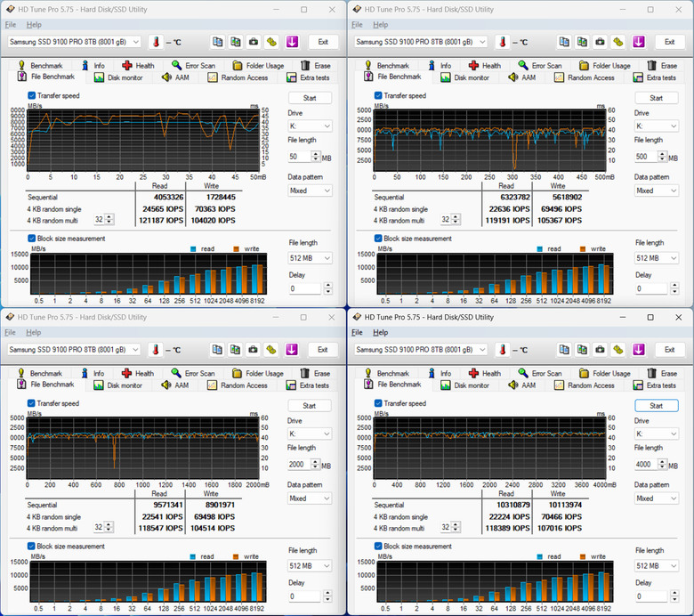Open Samsung SSD drive selector in top-right window
The height and width of the screenshot is (616, 694).
(421, 42)
